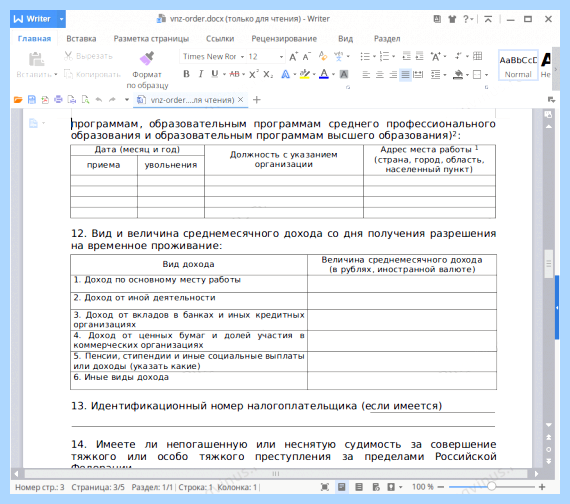The height and width of the screenshot is (504, 570).
Task: Click the numbered list icon
Action: coord(385,56)
